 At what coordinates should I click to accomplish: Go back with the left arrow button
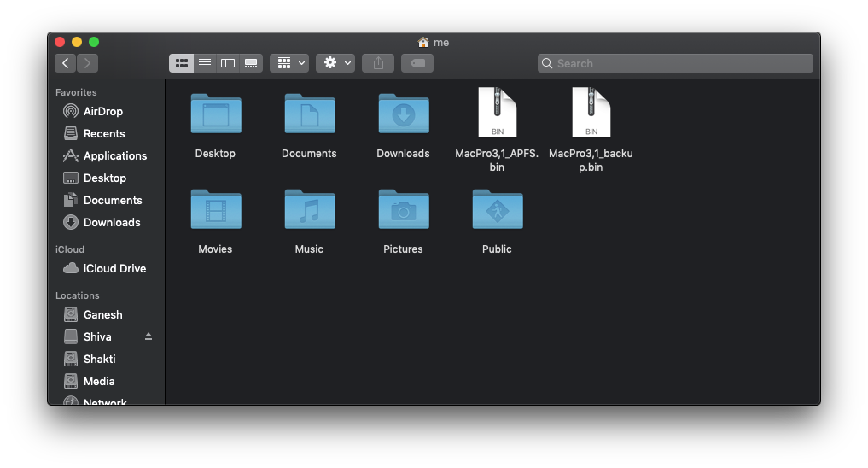(66, 63)
